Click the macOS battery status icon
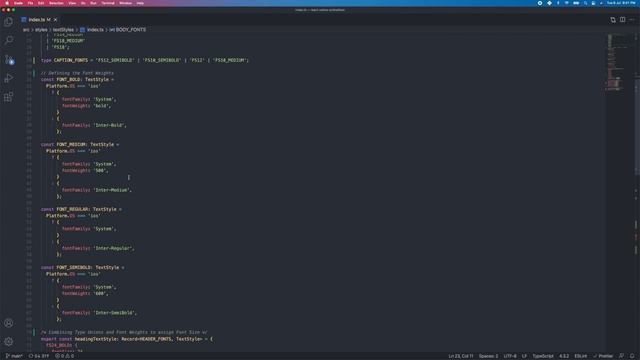 click(x=576, y=3)
